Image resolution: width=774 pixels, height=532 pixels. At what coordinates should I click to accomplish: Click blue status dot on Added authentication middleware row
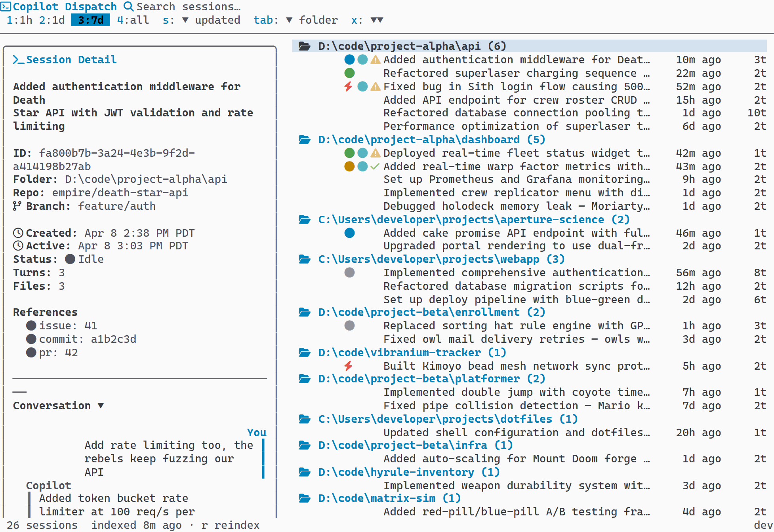coord(349,59)
